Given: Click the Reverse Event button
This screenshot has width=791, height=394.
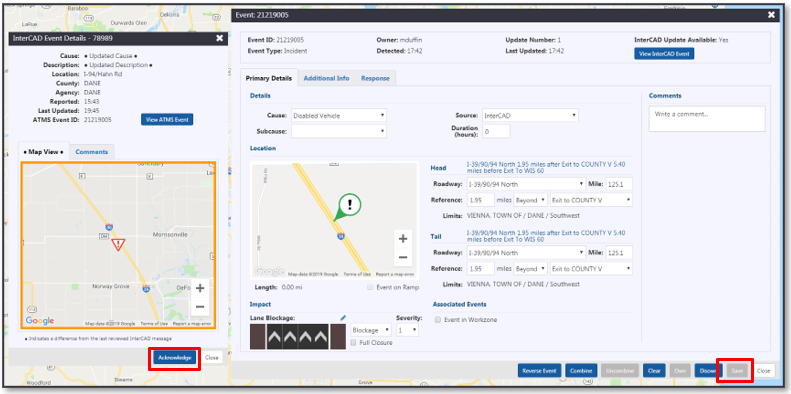Looking at the screenshot, I should click(x=539, y=371).
